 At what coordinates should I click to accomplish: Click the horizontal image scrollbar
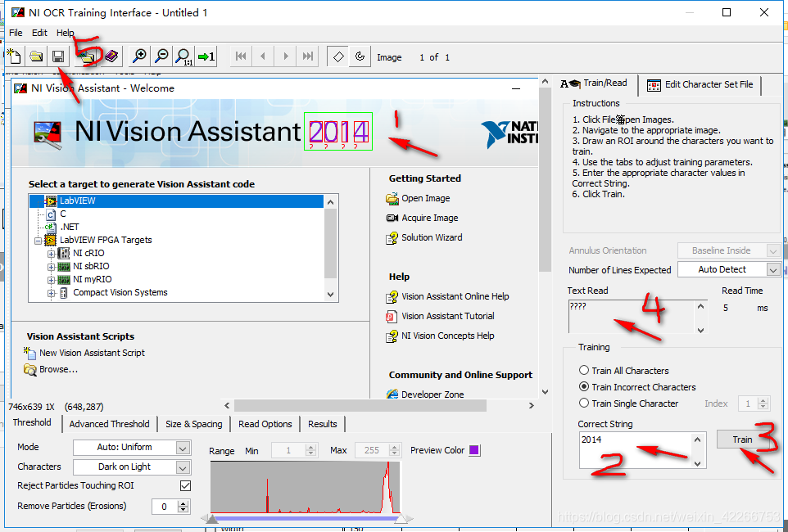(x=360, y=405)
